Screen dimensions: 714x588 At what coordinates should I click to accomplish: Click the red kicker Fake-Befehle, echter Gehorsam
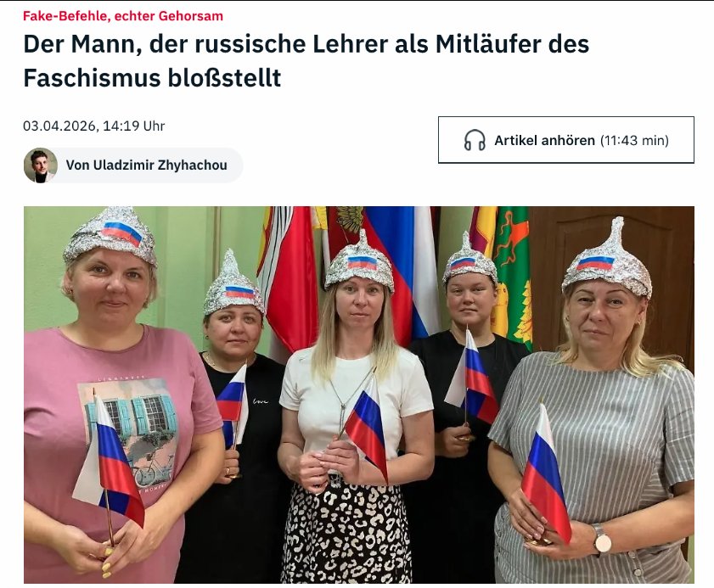pyautogui.click(x=123, y=16)
